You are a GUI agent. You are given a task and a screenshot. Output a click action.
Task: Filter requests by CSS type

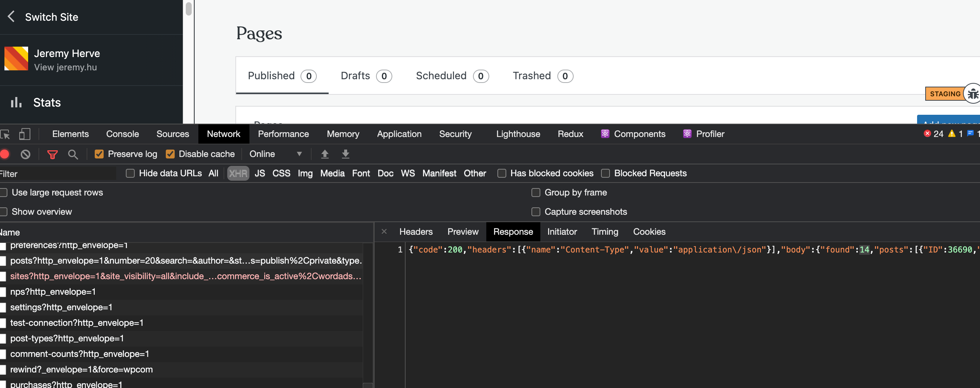point(281,173)
